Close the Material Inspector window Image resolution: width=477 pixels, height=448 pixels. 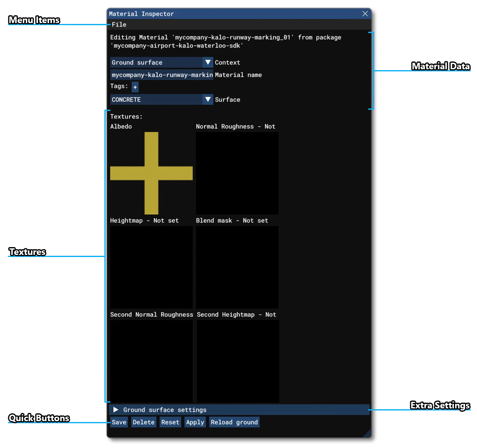coord(365,14)
